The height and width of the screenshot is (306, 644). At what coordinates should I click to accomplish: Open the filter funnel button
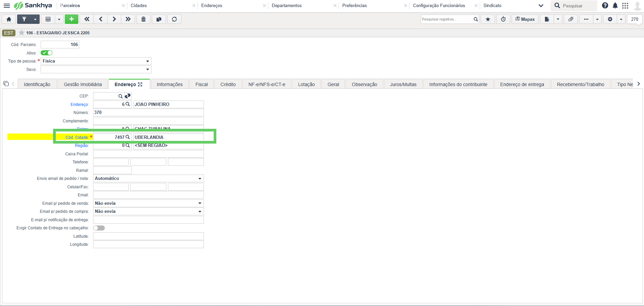tap(24, 19)
